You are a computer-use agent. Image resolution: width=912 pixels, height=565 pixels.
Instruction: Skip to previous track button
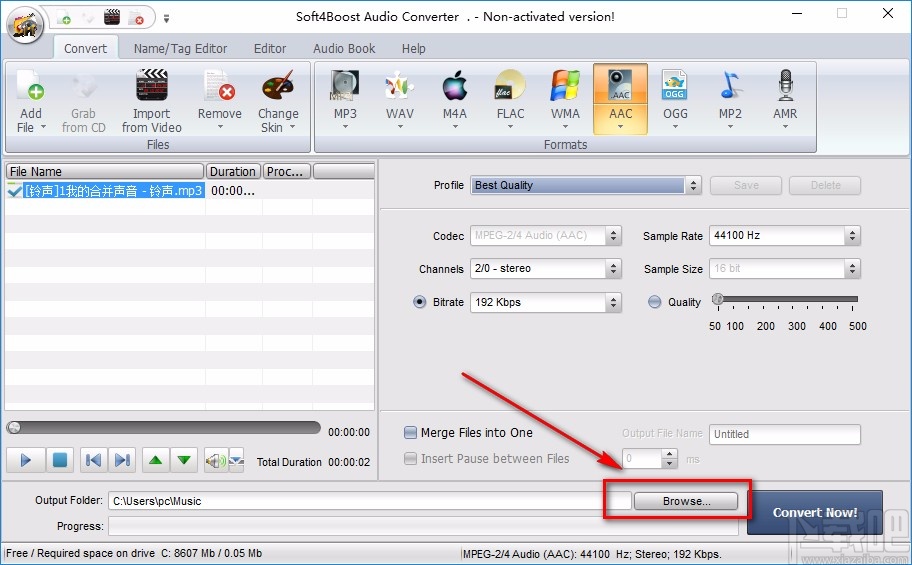(x=93, y=460)
